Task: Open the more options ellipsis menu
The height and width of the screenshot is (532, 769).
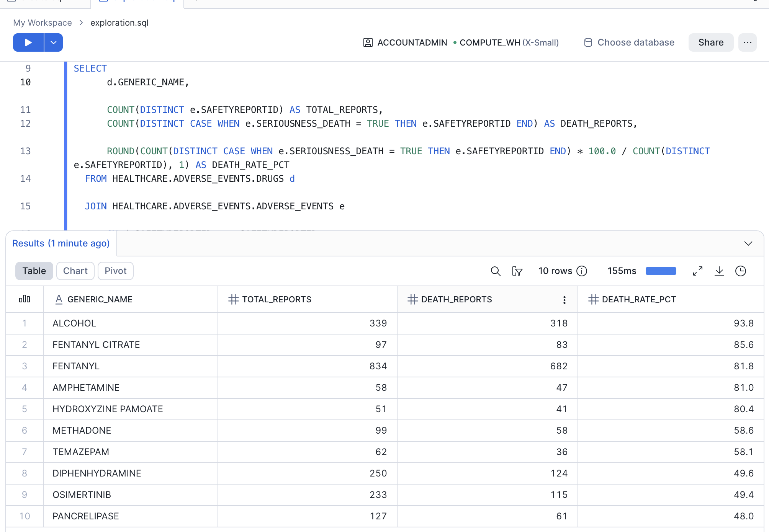Action: click(748, 42)
